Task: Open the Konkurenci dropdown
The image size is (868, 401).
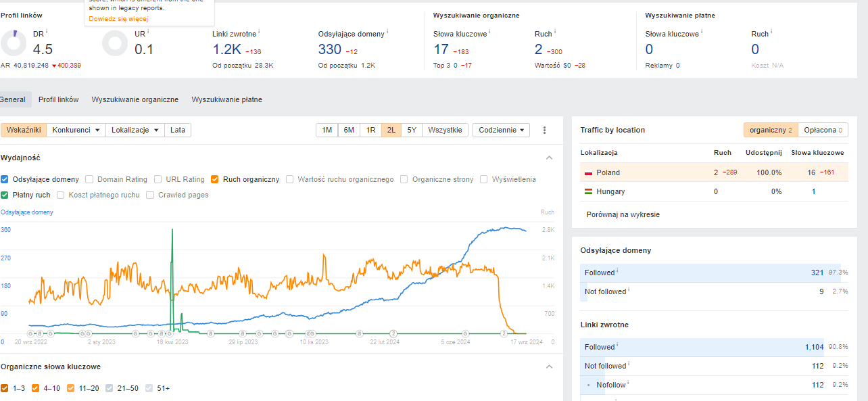Action: (76, 131)
